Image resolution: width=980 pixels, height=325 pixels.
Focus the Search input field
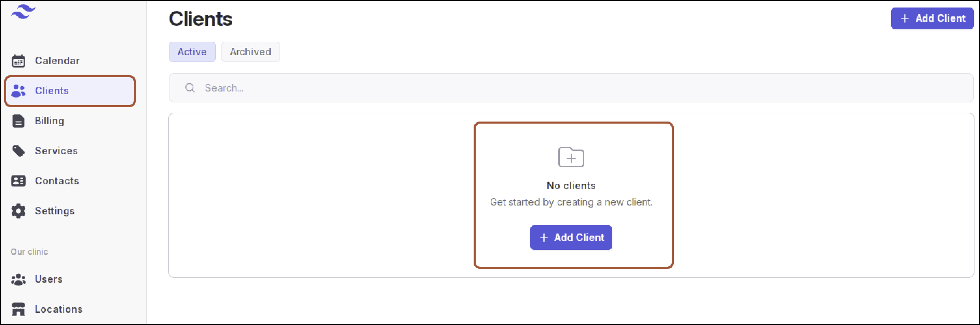coord(571,88)
